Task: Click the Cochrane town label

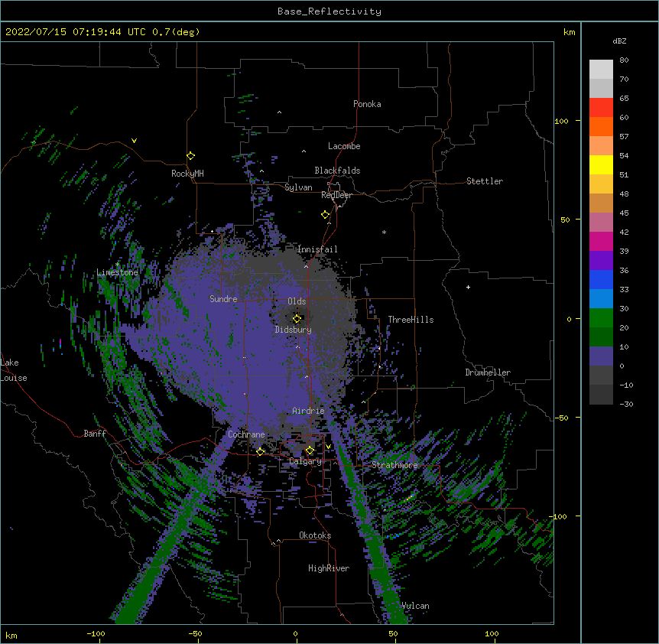Action: [246, 434]
